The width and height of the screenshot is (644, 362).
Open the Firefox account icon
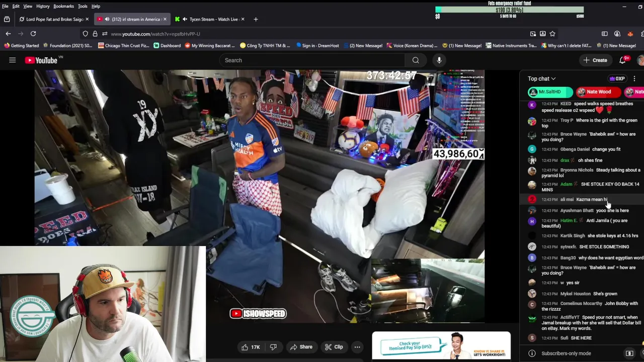[x=617, y=34]
